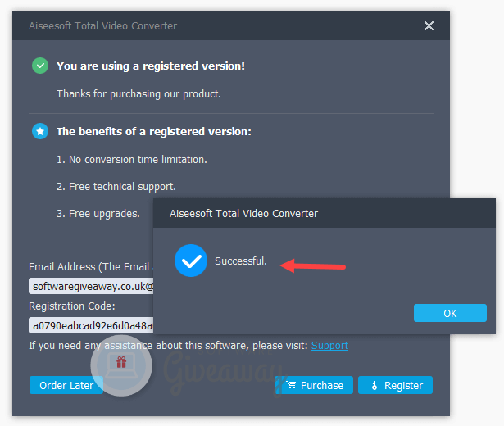Click the red arrow pointing to Successful
The height and width of the screenshot is (426, 504).
click(x=313, y=266)
